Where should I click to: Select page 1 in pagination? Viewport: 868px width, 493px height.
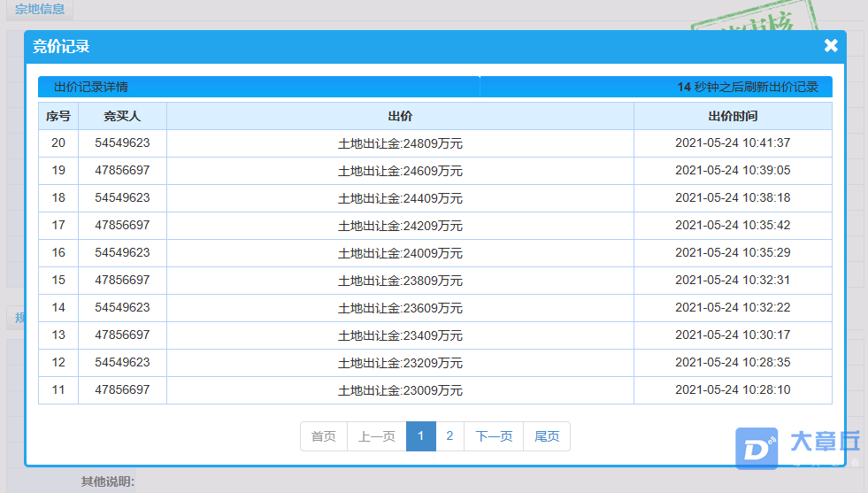click(420, 436)
